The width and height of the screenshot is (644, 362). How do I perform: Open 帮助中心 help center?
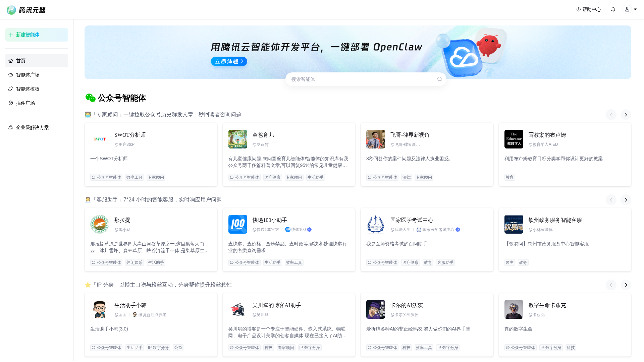pyautogui.click(x=589, y=9)
